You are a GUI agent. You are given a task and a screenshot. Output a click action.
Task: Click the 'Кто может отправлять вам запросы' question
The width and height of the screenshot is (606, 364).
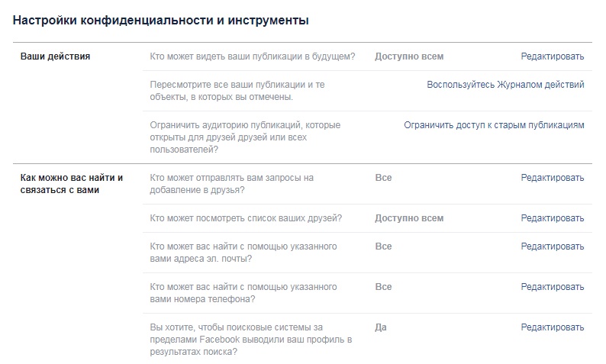231,184
